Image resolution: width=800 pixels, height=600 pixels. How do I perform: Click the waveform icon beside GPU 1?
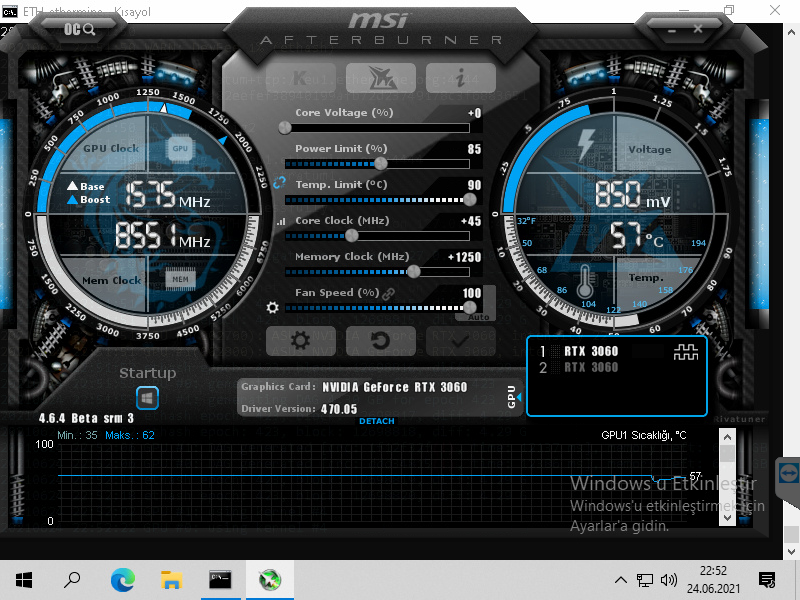686,352
